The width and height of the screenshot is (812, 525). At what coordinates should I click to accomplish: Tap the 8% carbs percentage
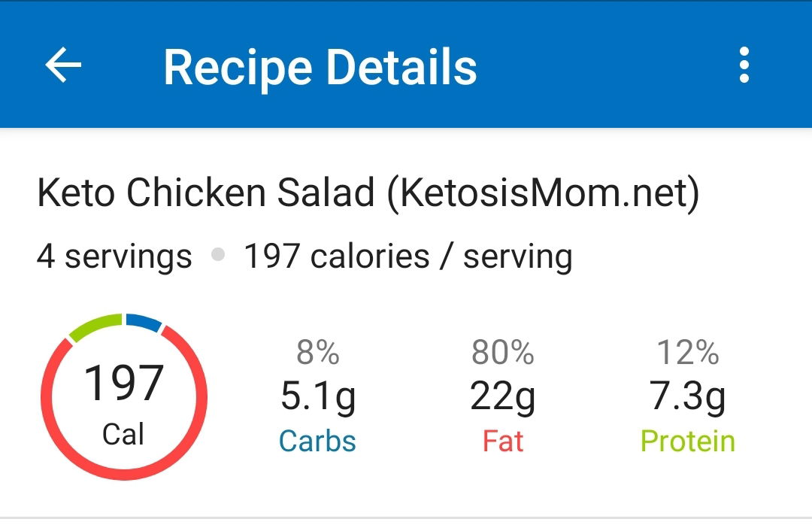[318, 353]
